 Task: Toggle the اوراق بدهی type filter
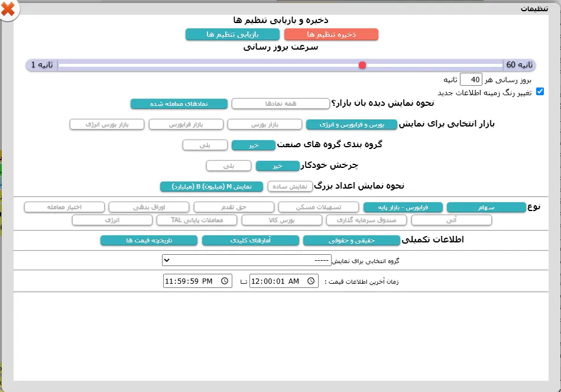149,208
